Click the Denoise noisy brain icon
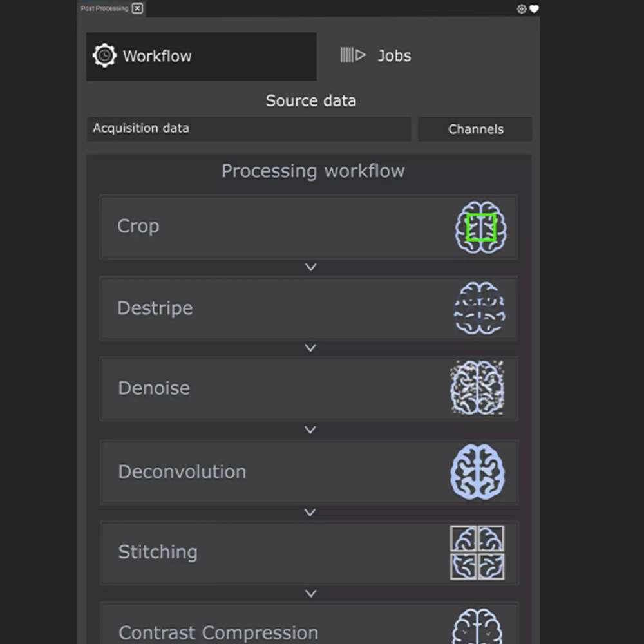 pos(477,388)
